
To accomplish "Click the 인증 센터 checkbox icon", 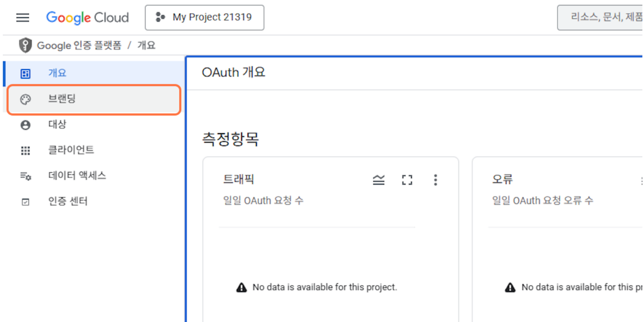I will click(x=26, y=202).
